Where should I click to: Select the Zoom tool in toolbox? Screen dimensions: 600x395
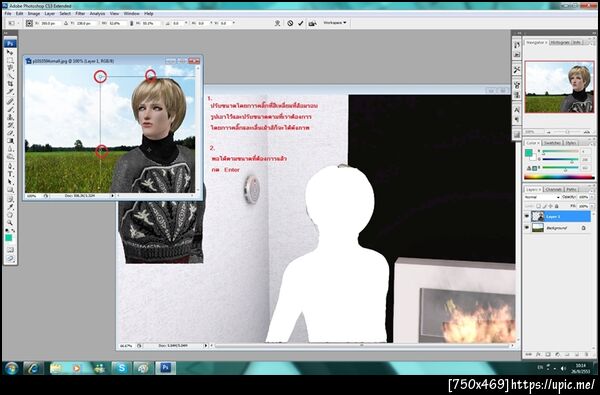[10, 222]
